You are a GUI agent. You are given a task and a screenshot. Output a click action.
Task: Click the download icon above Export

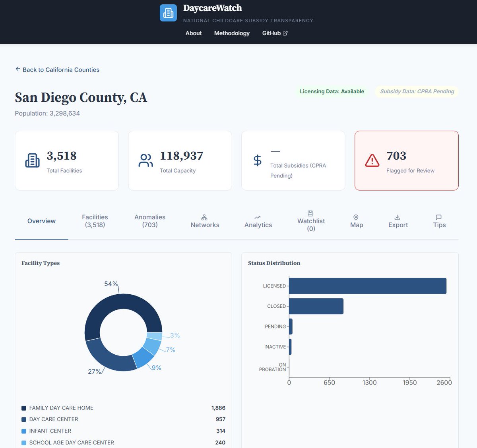397,217
